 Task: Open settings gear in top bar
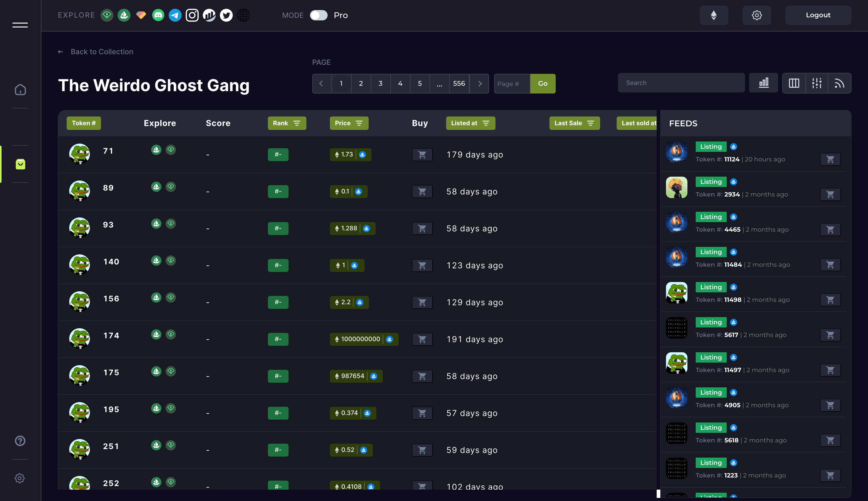tap(756, 15)
